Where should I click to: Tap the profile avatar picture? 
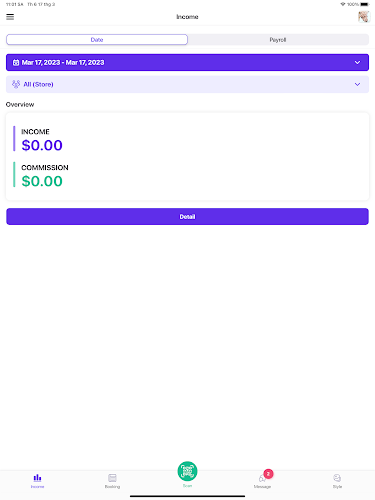pyautogui.click(x=363, y=17)
